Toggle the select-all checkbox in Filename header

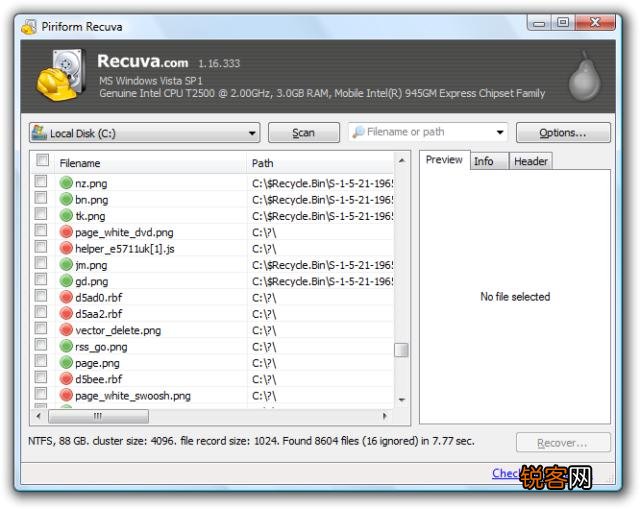point(42,160)
